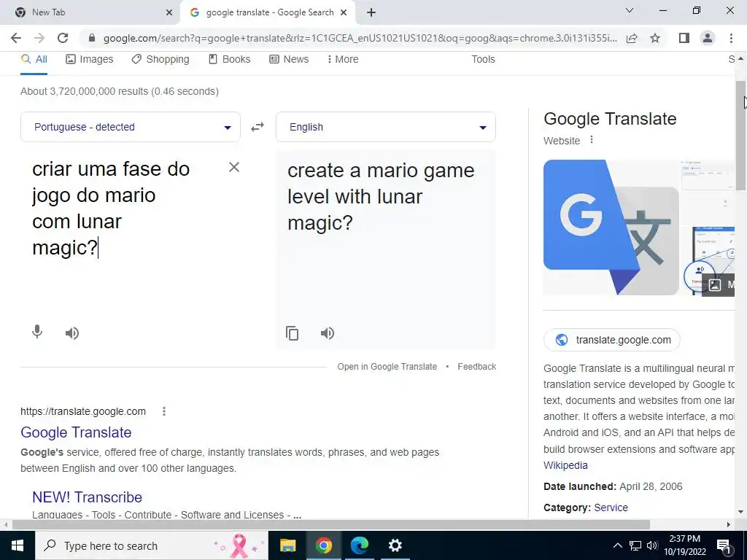The width and height of the screenshot is (747, 560).
Task: Select the All results tab
Action: click(34, 60)
